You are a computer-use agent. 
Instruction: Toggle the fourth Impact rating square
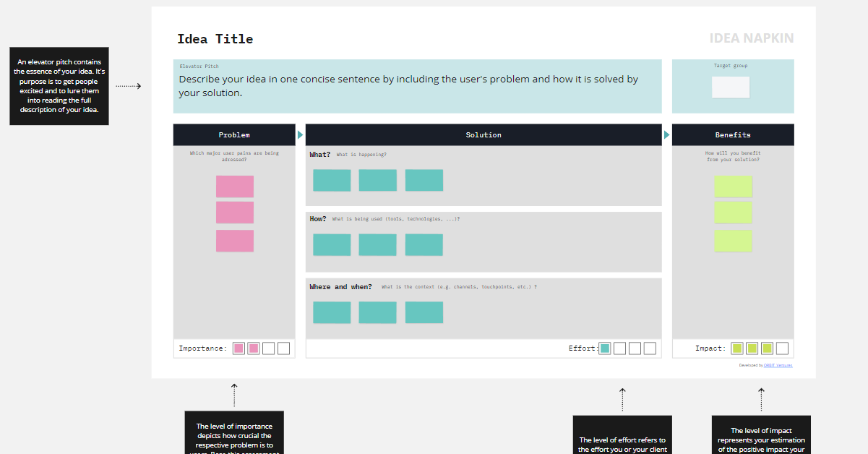[x=782, y=348]
